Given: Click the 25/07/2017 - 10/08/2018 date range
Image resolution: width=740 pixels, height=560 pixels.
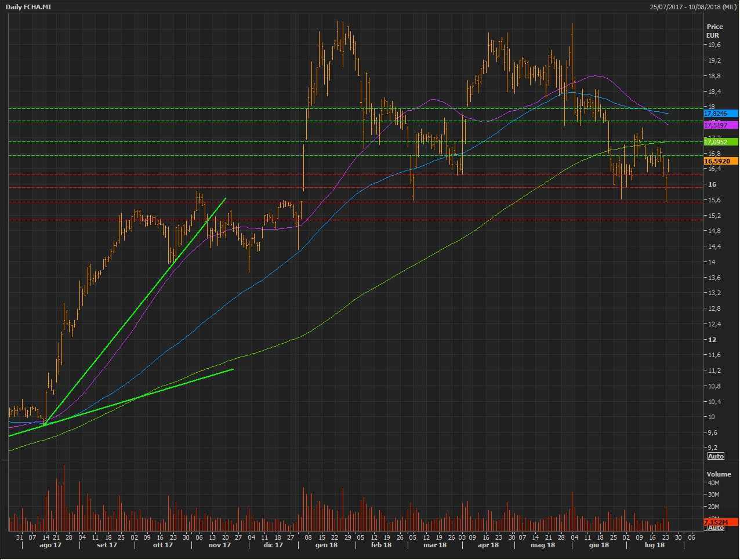Looking at the screenshot, I should (x=692, y=7).
